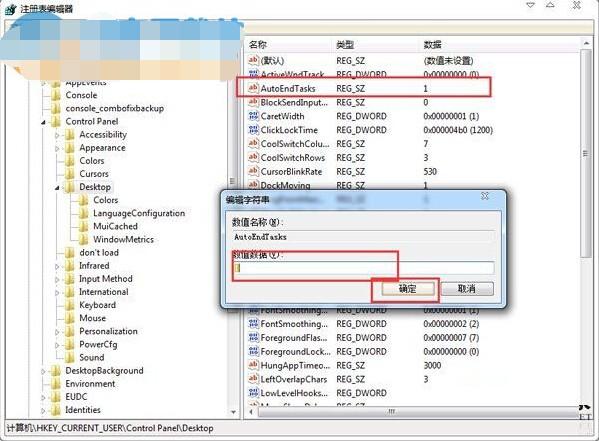Click the Console folder icon

click(56, 95)
